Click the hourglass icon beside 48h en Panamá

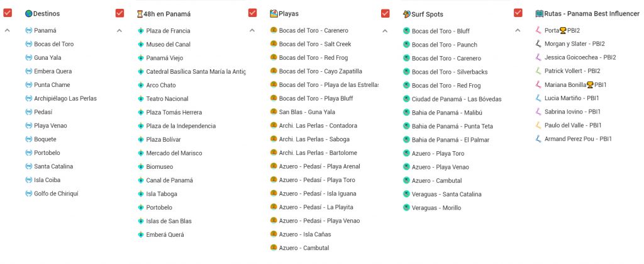[140, 13]
